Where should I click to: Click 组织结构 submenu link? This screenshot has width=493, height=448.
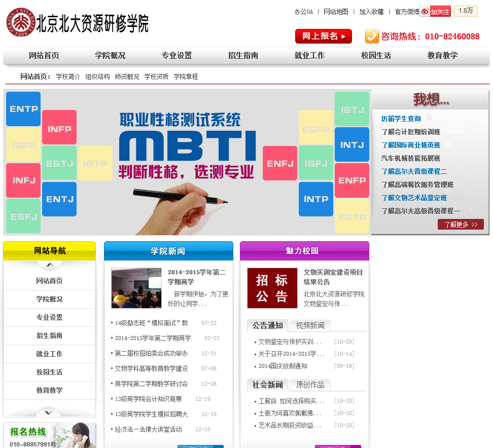[x=97, y=77]
